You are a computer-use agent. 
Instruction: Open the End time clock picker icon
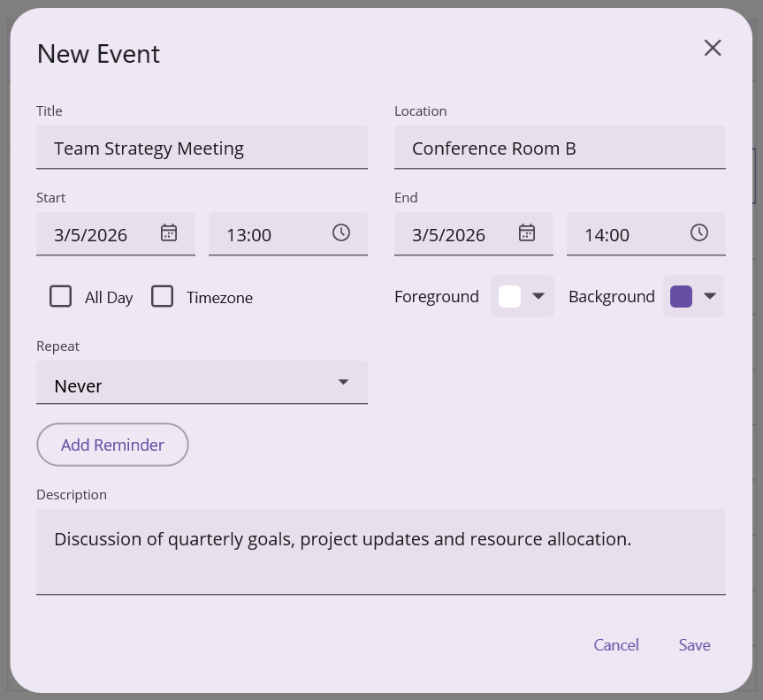click(x=699, y=232)
